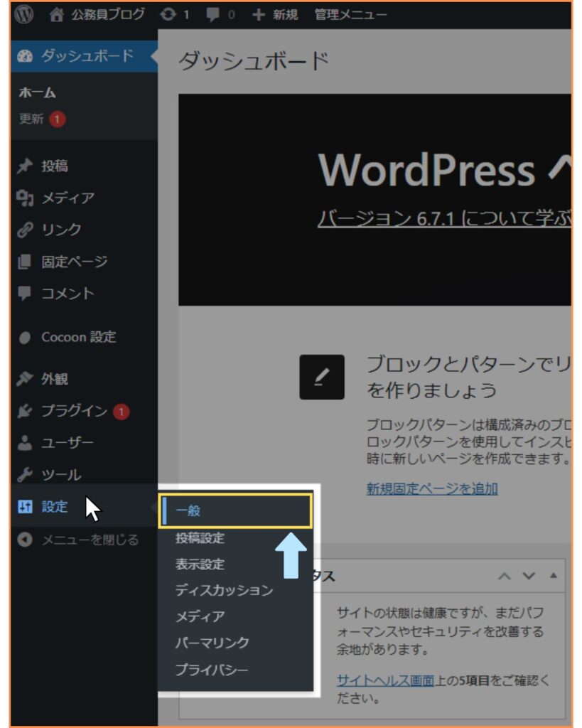Click the plug icon beside プラグイン
The image size is (582, 728).
[25, 411]
